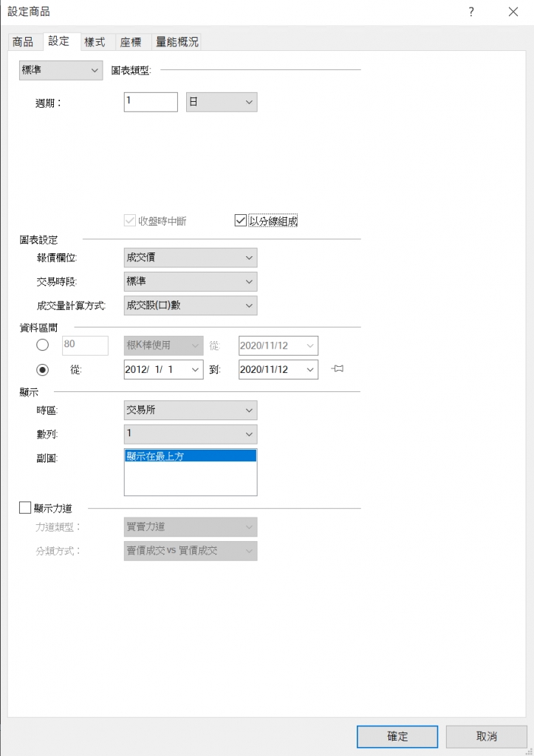Select the bar-count radio button option
The image size is (534, 756).
click(x=43, y=345)
